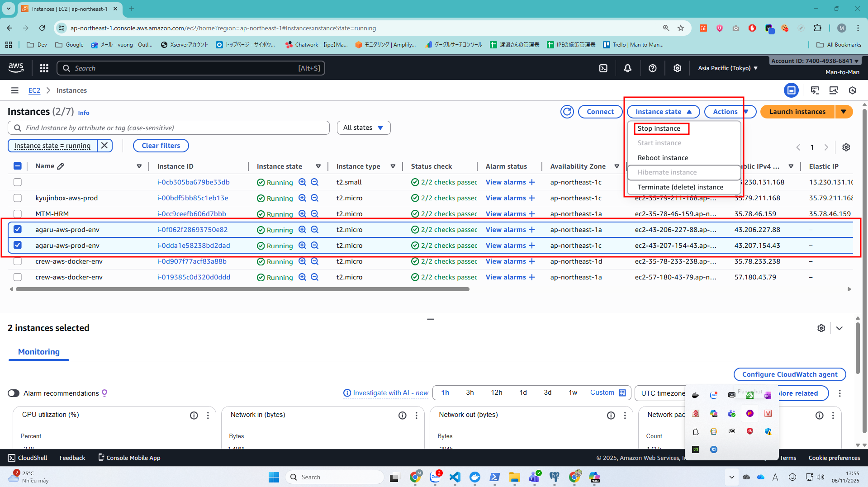
Task: Select the MTM-HRM instance checkbox
Action: (x=18, y=214)
